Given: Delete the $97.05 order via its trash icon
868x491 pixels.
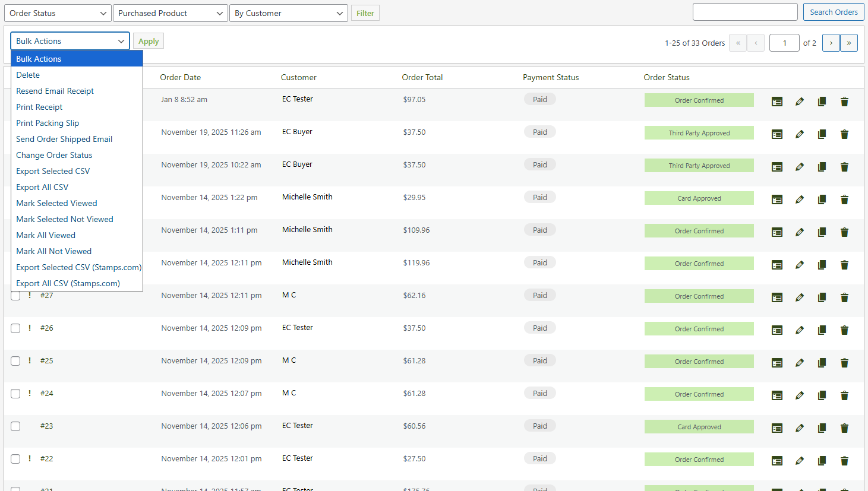Looking at the screenshot, I should [x=844, y=102].
